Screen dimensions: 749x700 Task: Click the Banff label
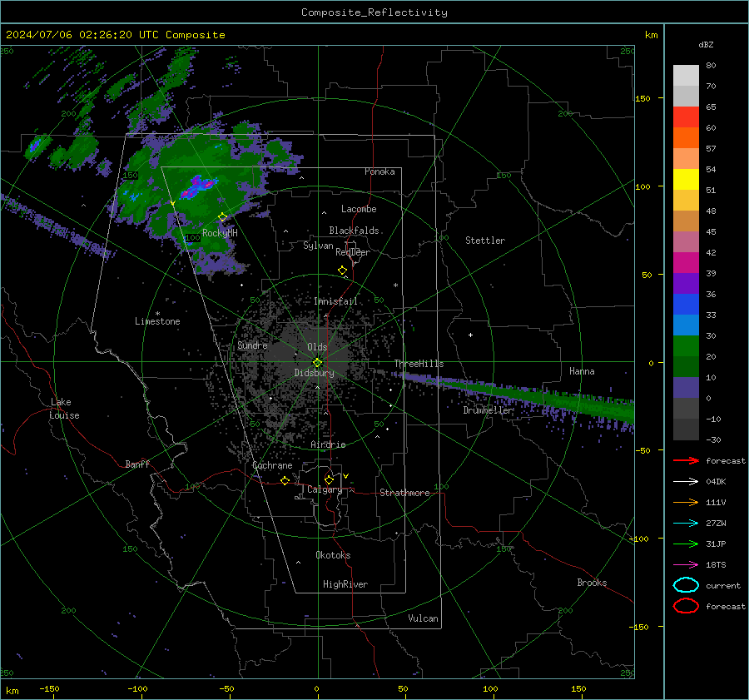[137, 464]
